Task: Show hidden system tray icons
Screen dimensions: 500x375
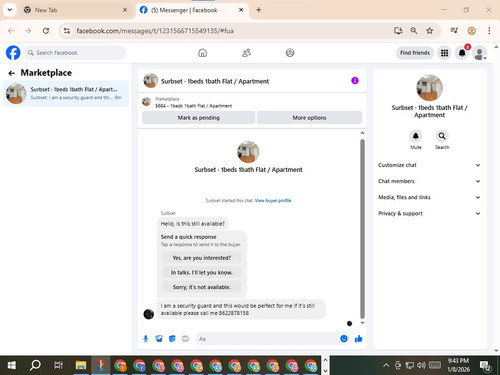Action: (386, 365)
